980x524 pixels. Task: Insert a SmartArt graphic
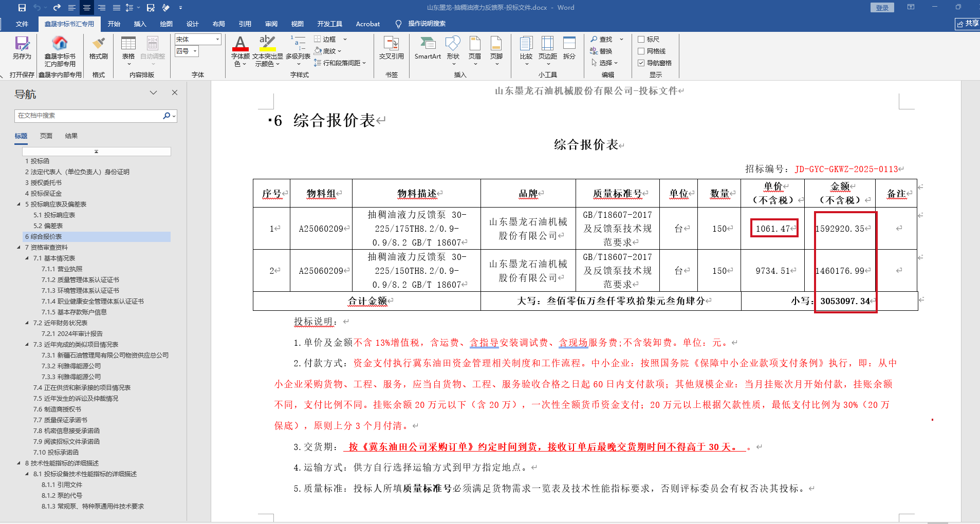coord(428,48)
